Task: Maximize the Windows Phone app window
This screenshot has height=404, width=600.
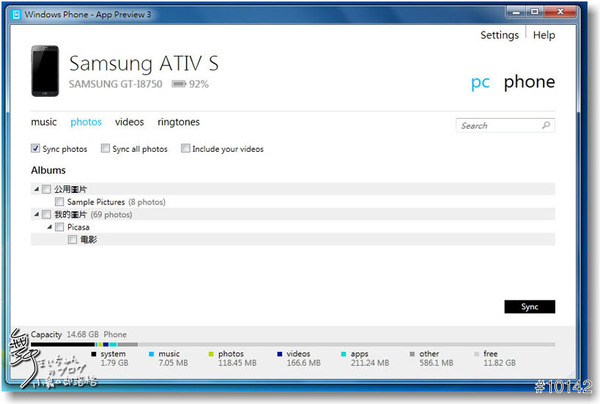Action: [534, 12]
